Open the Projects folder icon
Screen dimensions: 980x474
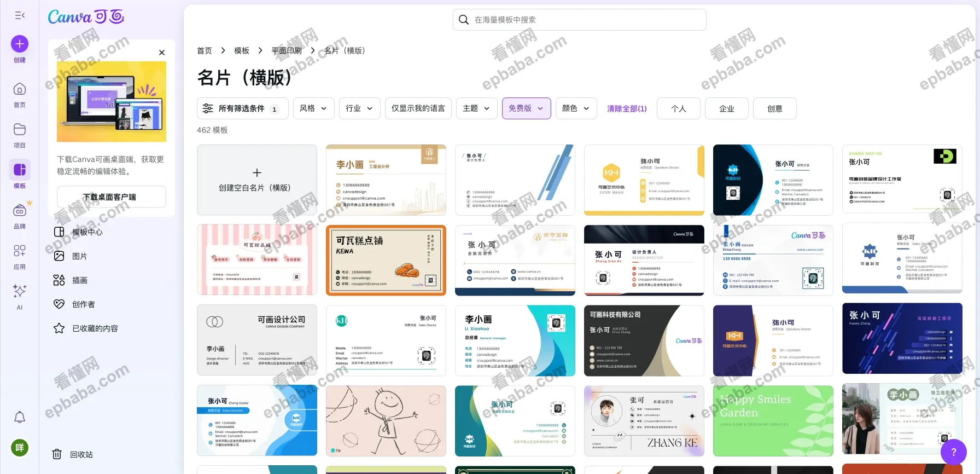point(20,130)
